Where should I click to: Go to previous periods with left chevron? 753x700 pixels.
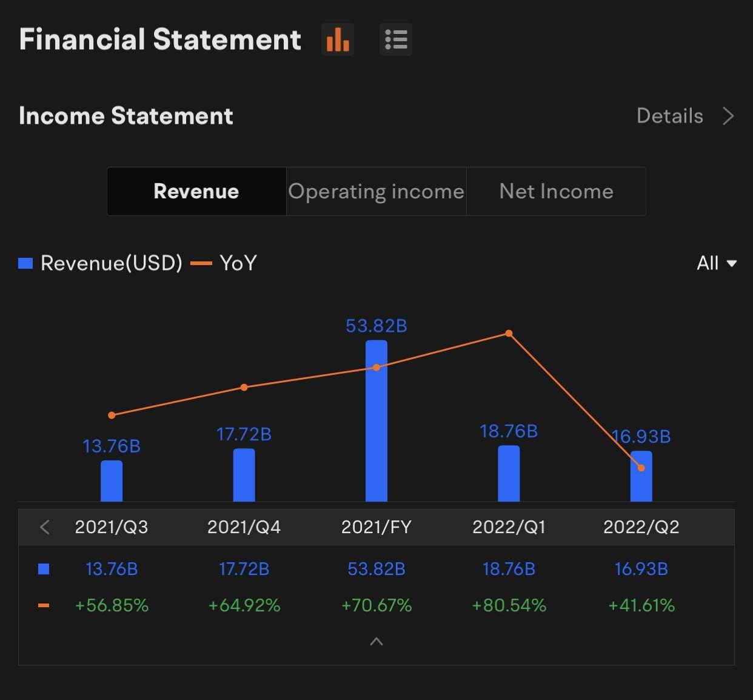[44, 527]
